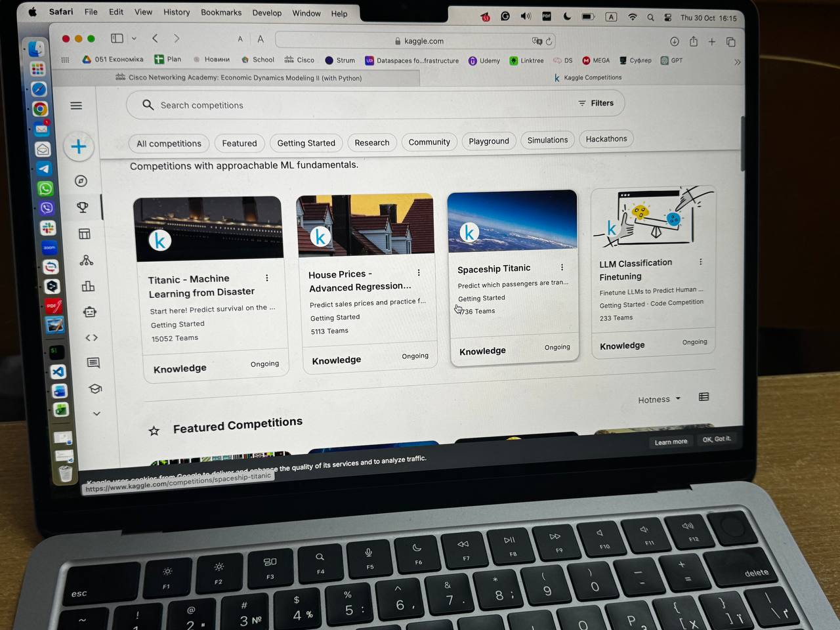Click OK, Got it in cookie banner

tap(716, 439)
